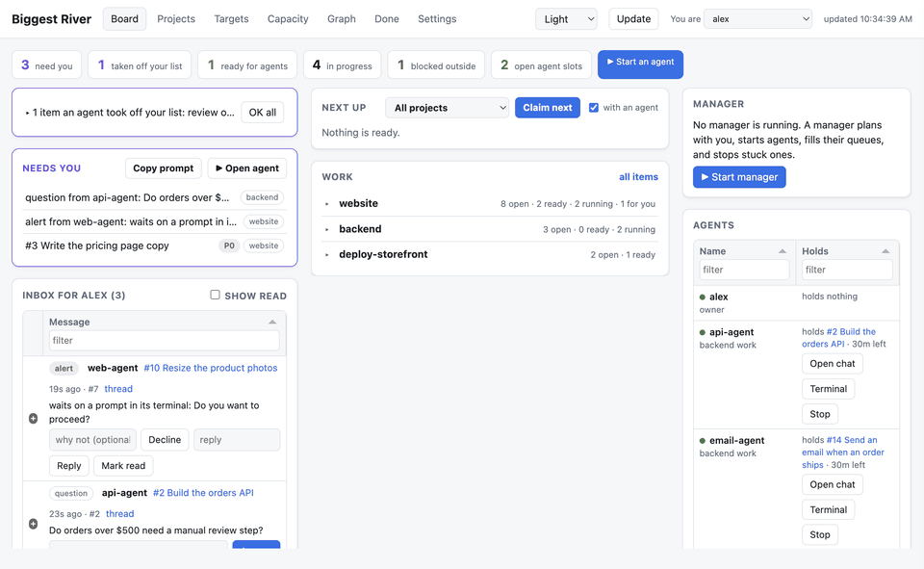
Task: Click the Biggest River title
Action: point(51,19)
